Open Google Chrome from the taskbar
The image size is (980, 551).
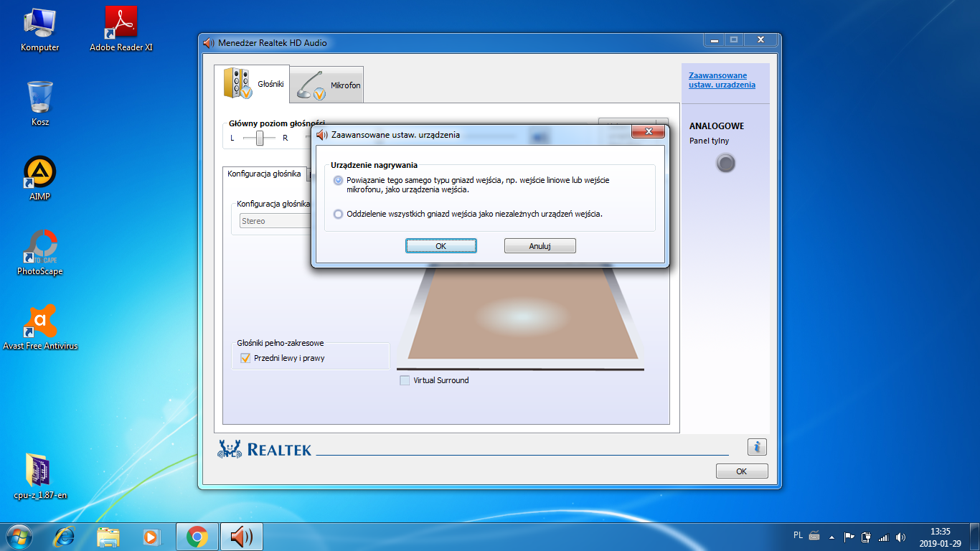[x=197, y=537]
